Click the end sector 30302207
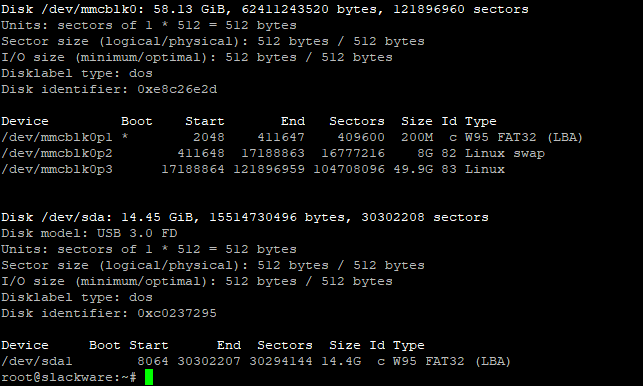 point(209,361)
